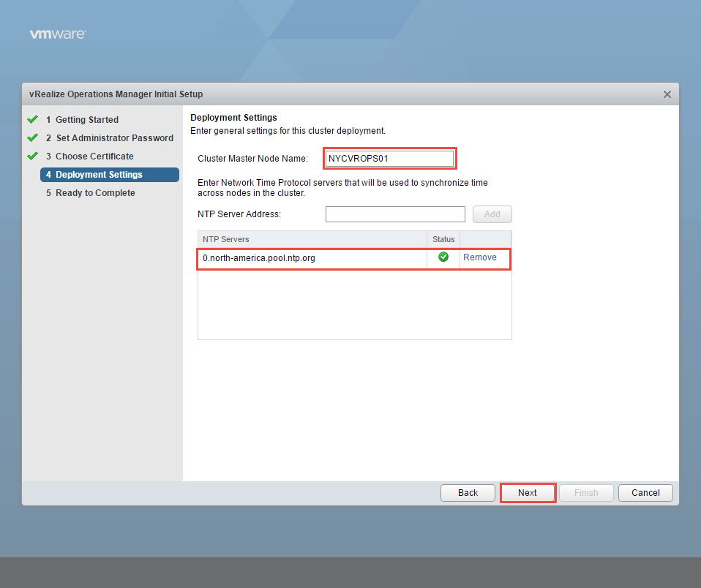Image resolution: width=701 pixels, height=588 pixels.
Task: Click into the NTP Server Address field
Action: tap(395, 214)
